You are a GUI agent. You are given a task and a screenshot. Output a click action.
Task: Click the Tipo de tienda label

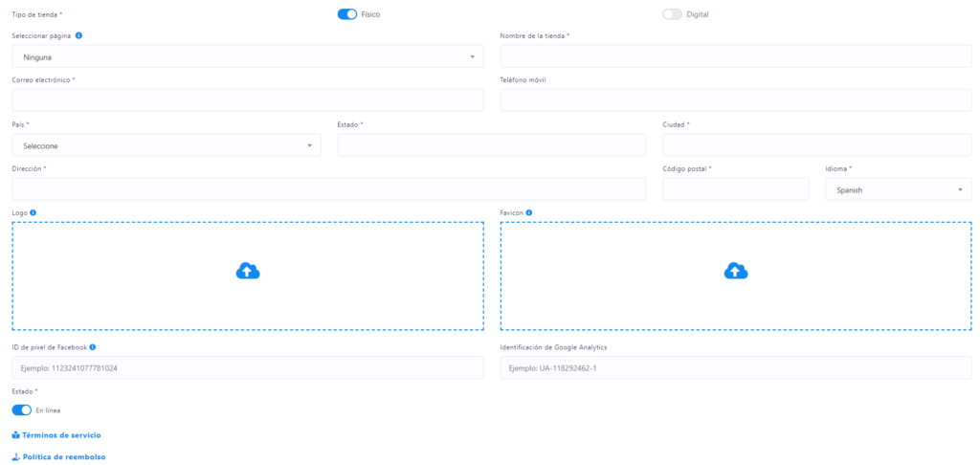coord(37,13)
